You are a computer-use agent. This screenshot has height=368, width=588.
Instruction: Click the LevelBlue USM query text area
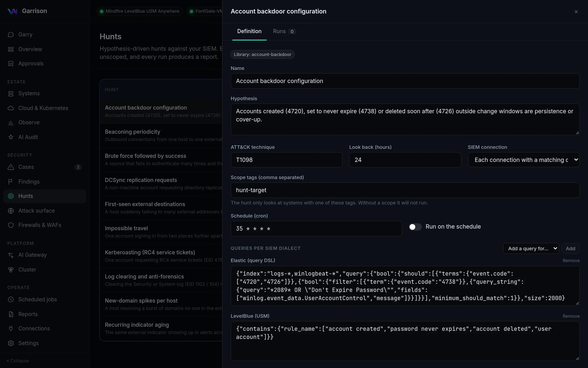coord(405,341)
